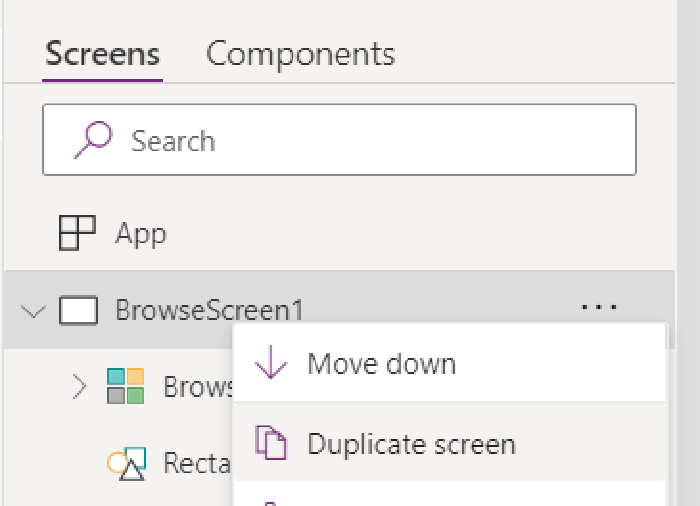Click the Duplicate screen pages icon
This screenshot has width=700, height=506.
pos(271,443)
